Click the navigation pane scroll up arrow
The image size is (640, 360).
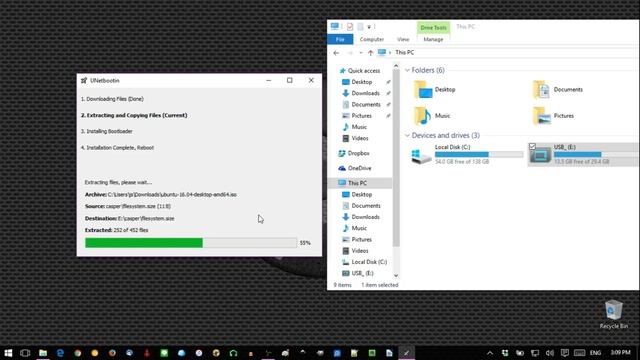tap(396, 66)
